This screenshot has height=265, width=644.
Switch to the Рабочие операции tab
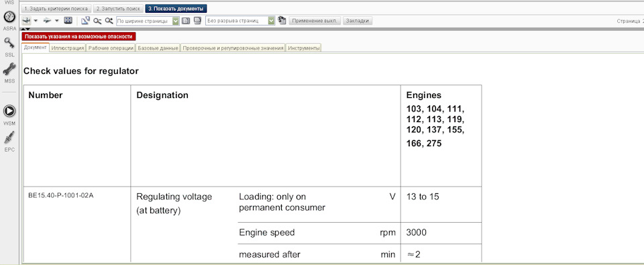[111, 48]
